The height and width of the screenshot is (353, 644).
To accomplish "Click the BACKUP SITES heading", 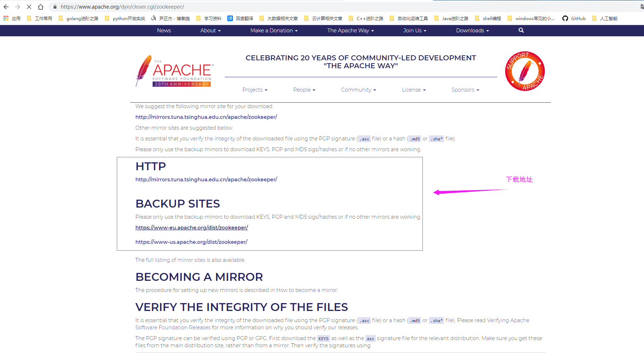I will coord(178,204).
